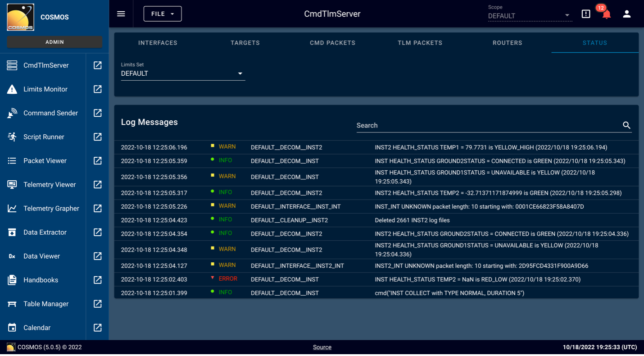Focus the log messages Search field
Viewport: 644px width, 356px height.
point(486,125)
